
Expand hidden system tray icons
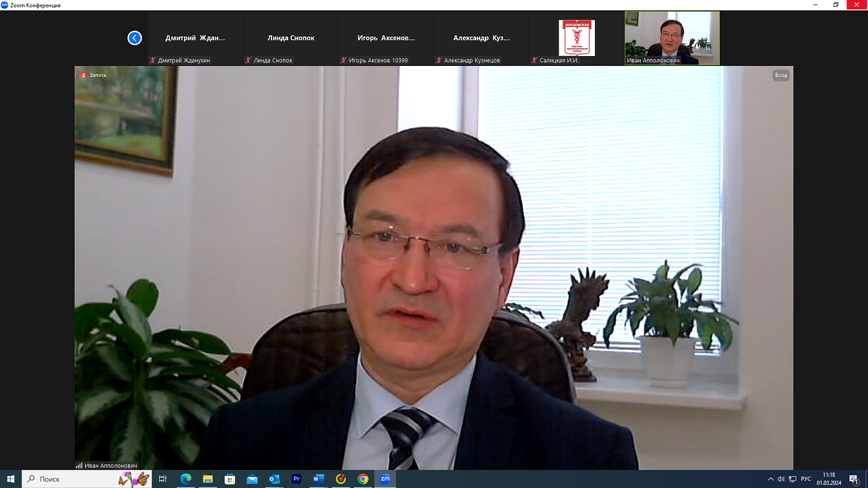pos(770,479)
